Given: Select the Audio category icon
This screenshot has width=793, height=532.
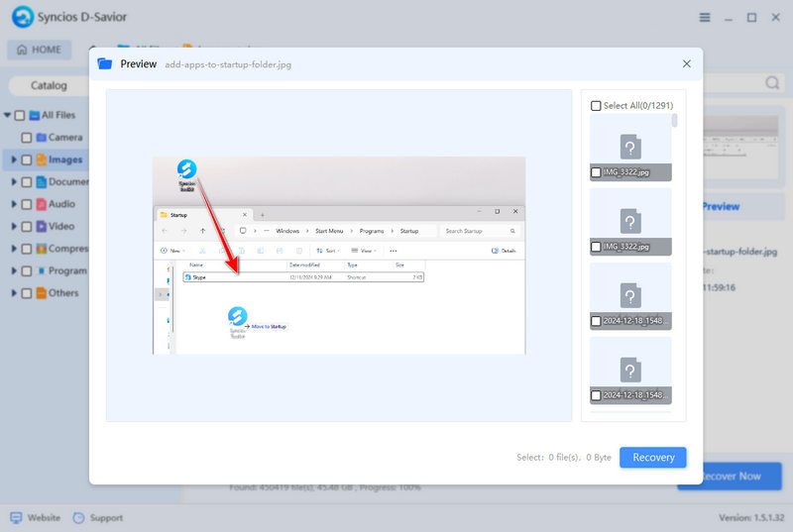Looking at the screenshot, I should [41, 204].
